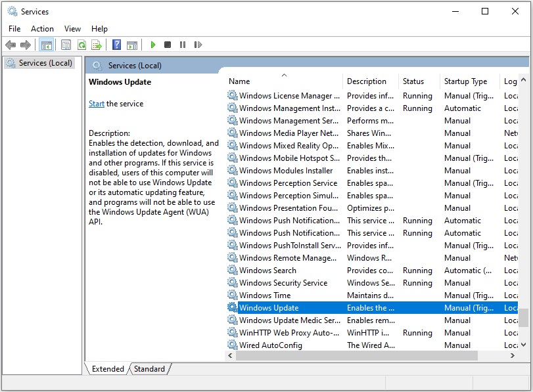
Task: Click the green Start Service icon
Action: (153, 45)
